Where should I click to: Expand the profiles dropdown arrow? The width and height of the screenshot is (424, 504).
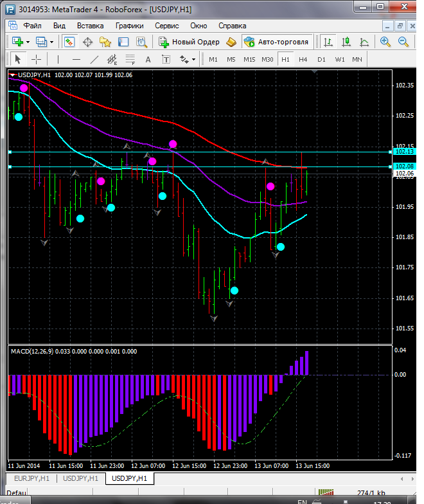click(52, 42)
